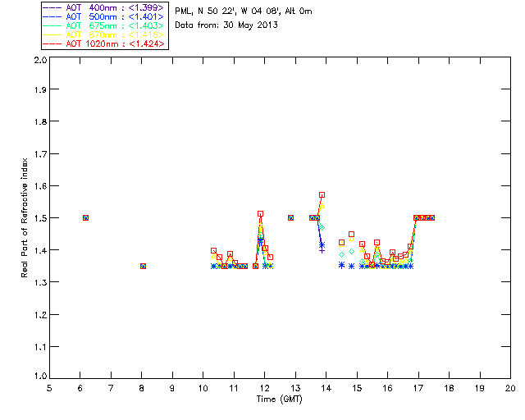Viewport: 525px width, 420px height.
Task: Click the 5 tick label on time axis
Action: [x=49, y=388]
